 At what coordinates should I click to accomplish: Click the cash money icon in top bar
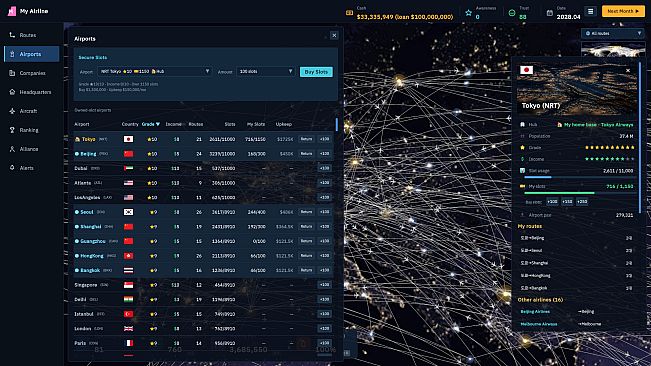coord(350,13)
